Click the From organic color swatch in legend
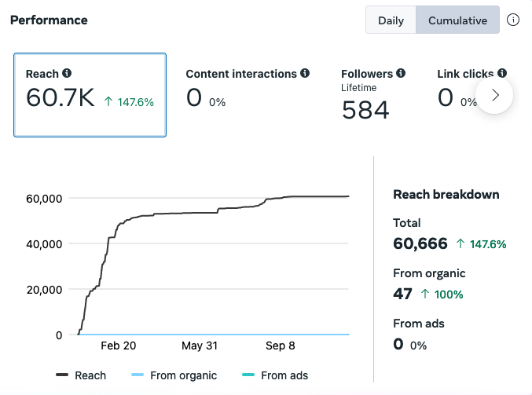The width and height of the screenshot is (532, 395). 138,375
